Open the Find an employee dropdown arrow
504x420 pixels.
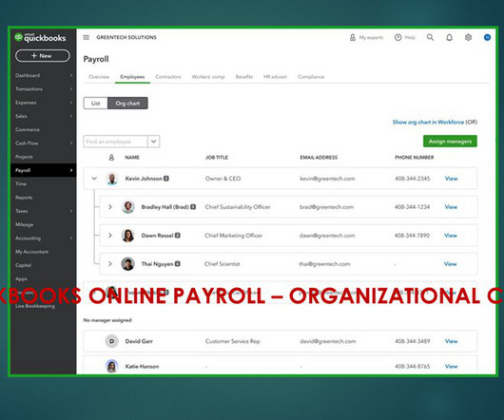pos(154,142)
